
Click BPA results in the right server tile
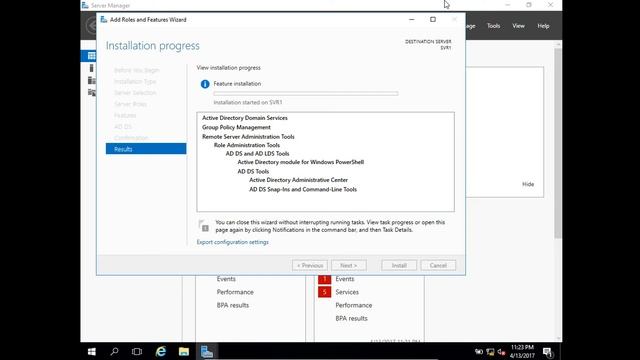[x=351, y=318]
